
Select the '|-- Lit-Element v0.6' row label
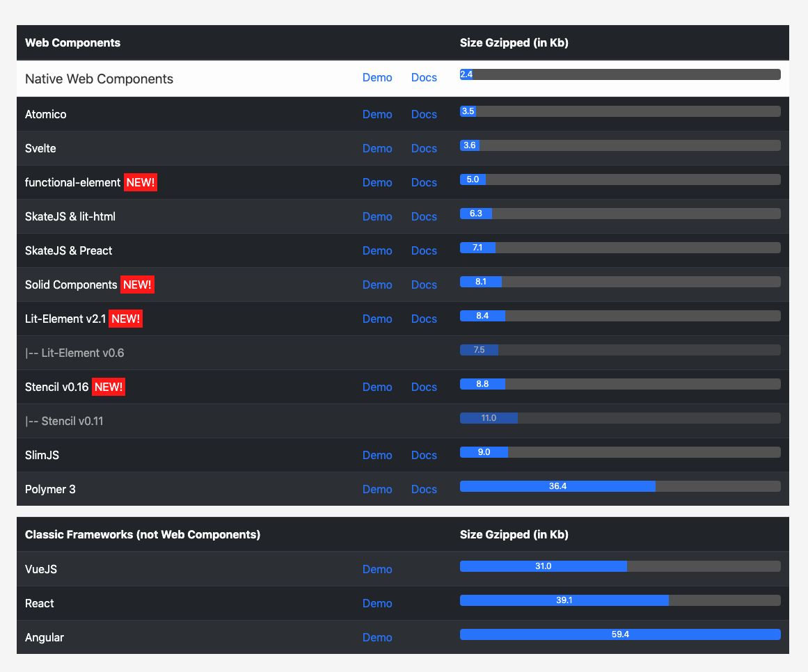(x=74, y=353)
